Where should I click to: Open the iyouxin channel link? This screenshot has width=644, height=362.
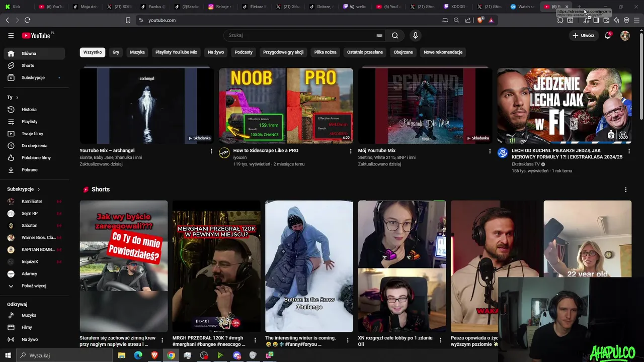[239, 157]
